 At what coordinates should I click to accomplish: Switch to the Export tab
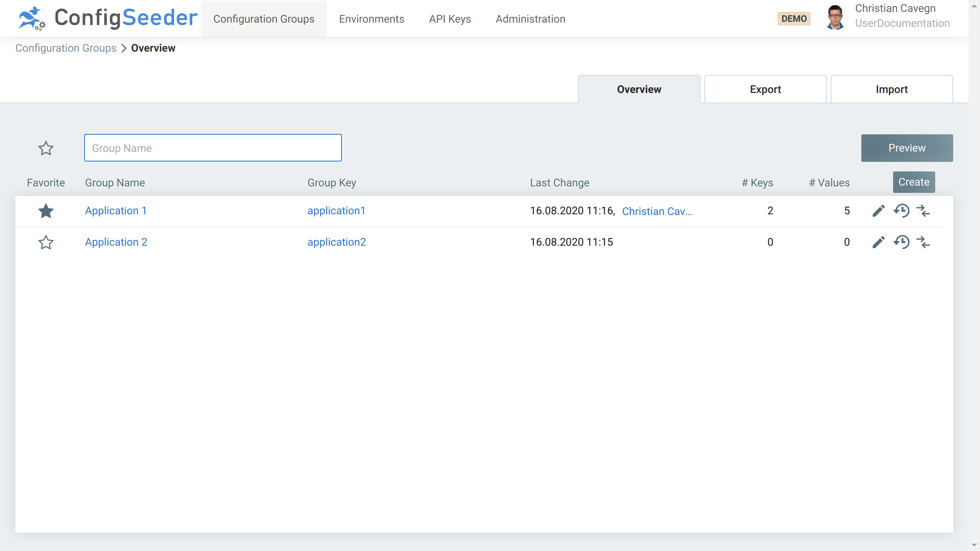coord(765,89)
